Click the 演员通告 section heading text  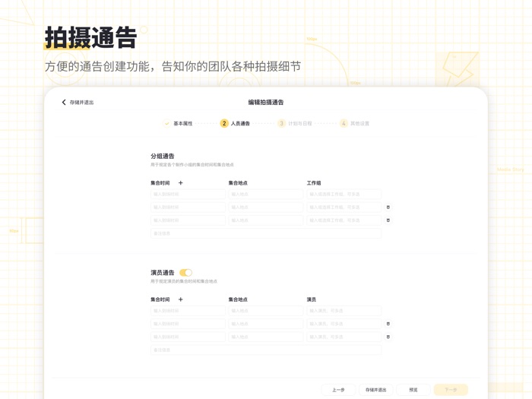click(163, 273)
